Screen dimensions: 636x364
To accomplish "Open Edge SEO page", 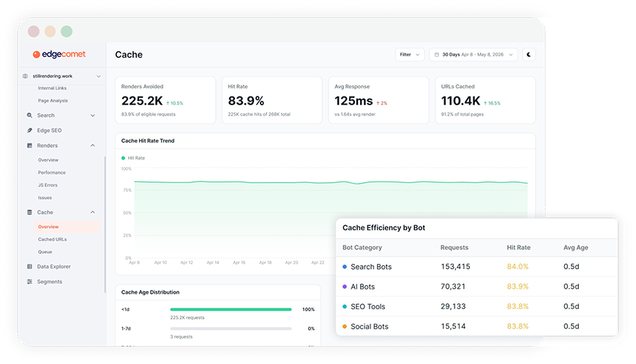I will coord(50,130).
